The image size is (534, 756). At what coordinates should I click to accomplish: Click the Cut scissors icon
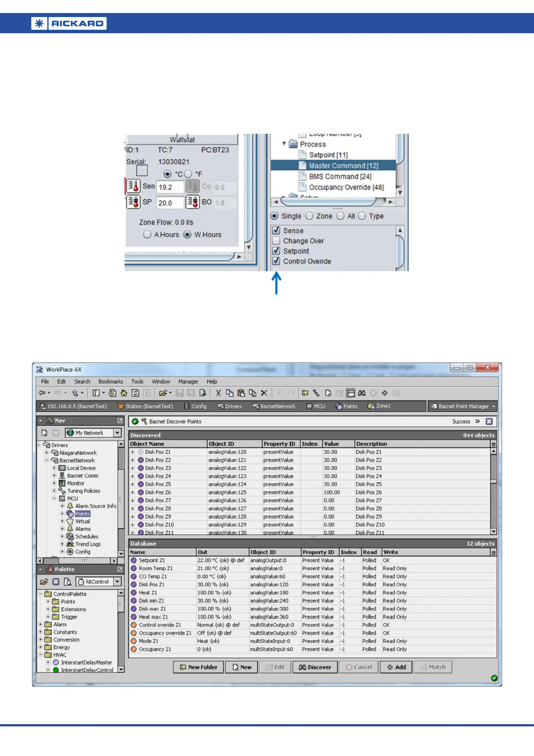point(218,393)
